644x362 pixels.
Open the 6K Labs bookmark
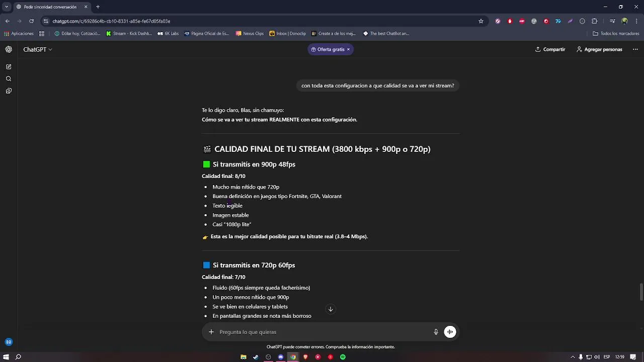coord(168,34)
